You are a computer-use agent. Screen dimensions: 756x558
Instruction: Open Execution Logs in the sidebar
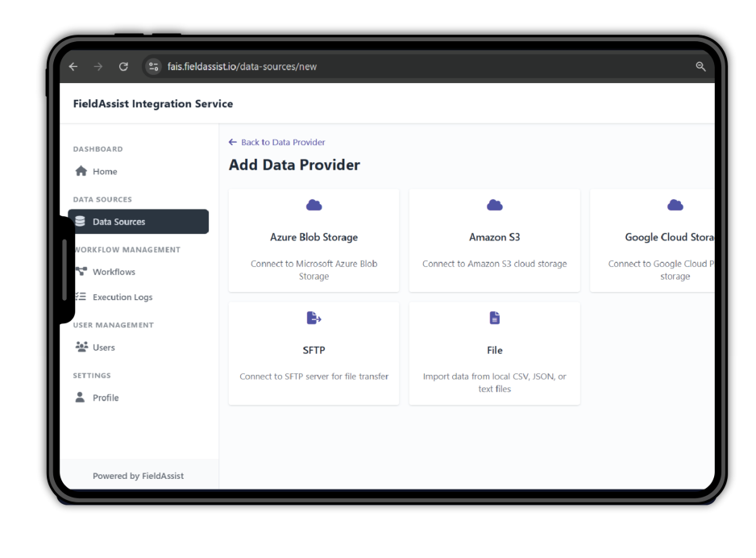coord(123,297)
